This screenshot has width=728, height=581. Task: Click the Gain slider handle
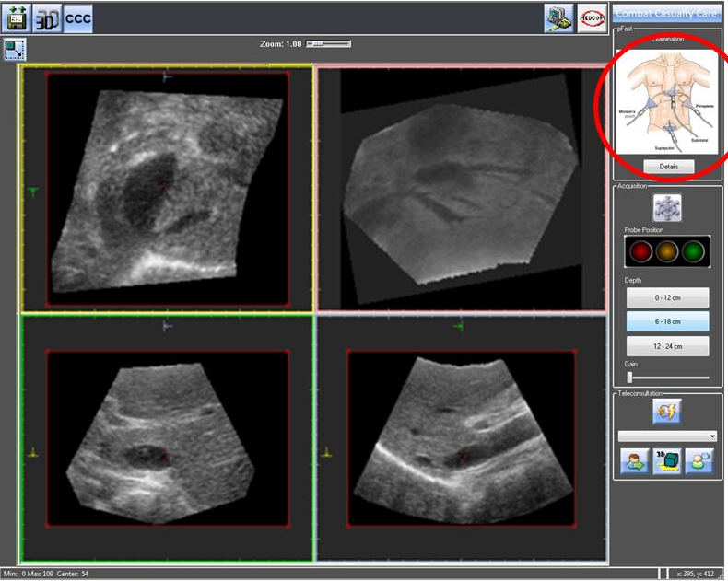click(x=630, y=377)
